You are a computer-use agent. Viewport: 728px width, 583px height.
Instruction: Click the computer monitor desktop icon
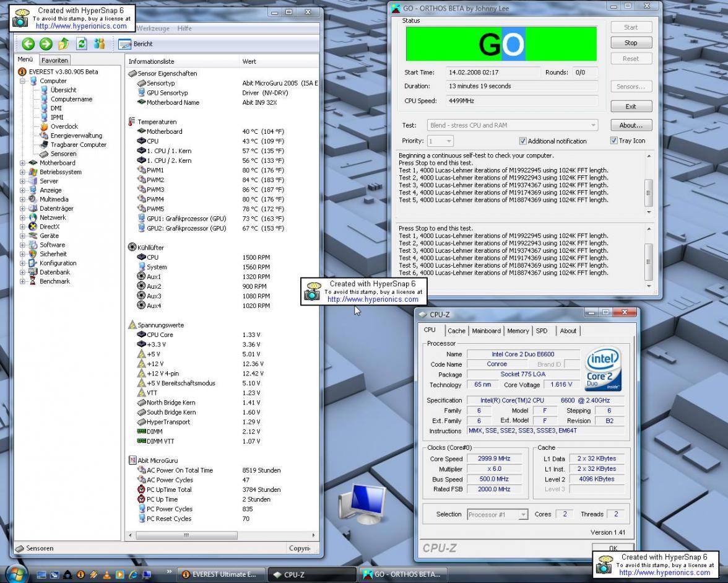tap(363, 503)
